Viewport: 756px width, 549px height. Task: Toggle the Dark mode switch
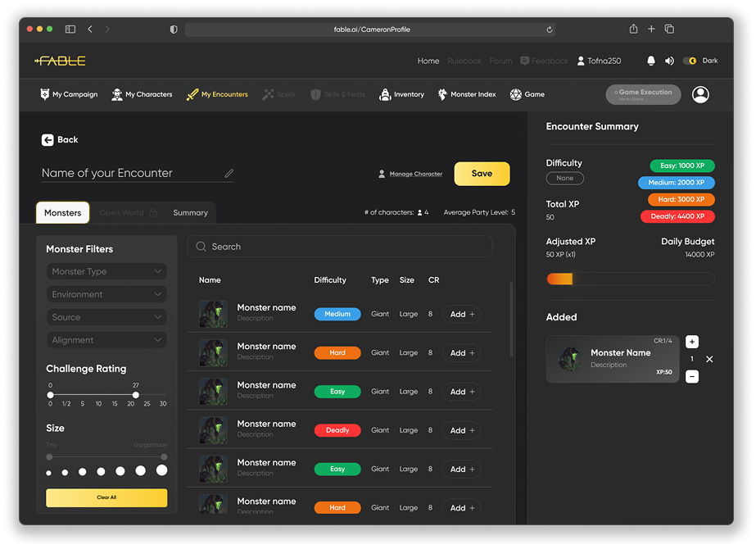pyautogui.click(x=690, y=61)
